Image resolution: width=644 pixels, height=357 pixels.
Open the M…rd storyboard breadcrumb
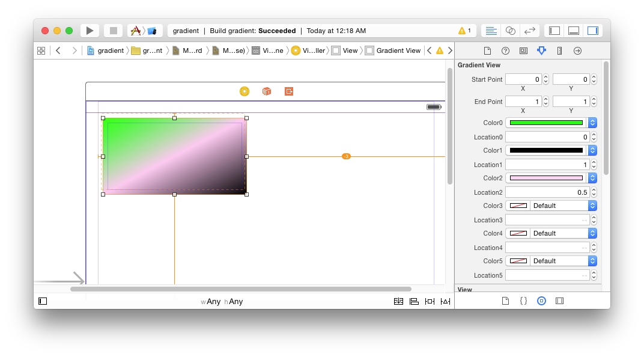point(187,50)
